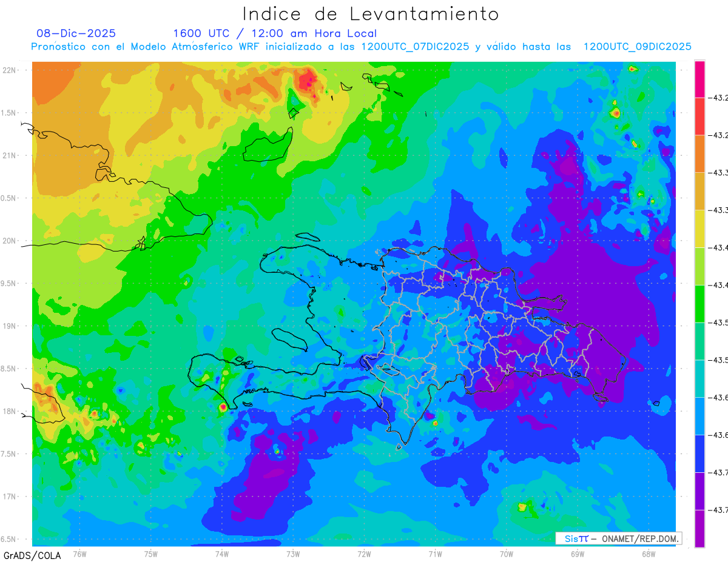The width and height of the screenshot is (728, 562).
Task: Click the pure green legend swatch
Action: [699, 304]
